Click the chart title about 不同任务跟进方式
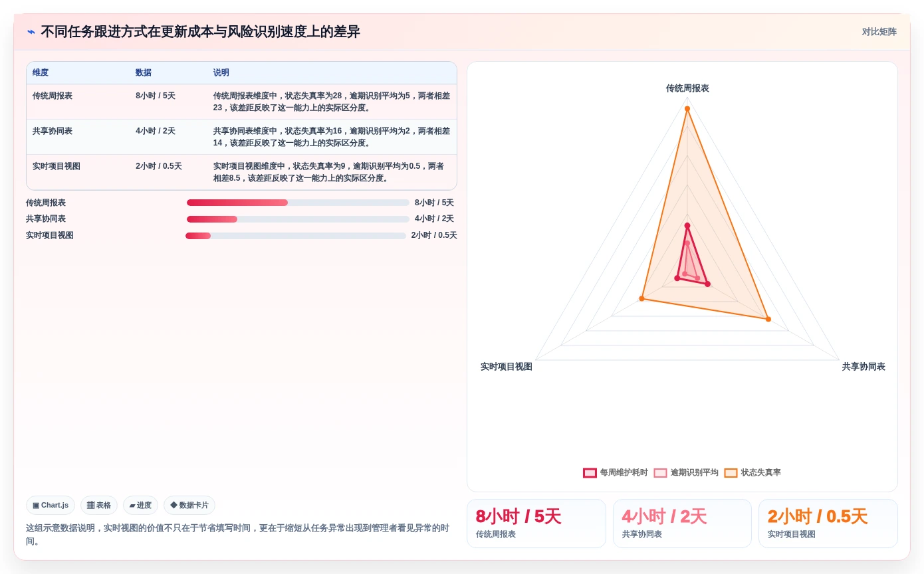Image resolution: width=924 pixels, height=574 pixels. point(201,32)
